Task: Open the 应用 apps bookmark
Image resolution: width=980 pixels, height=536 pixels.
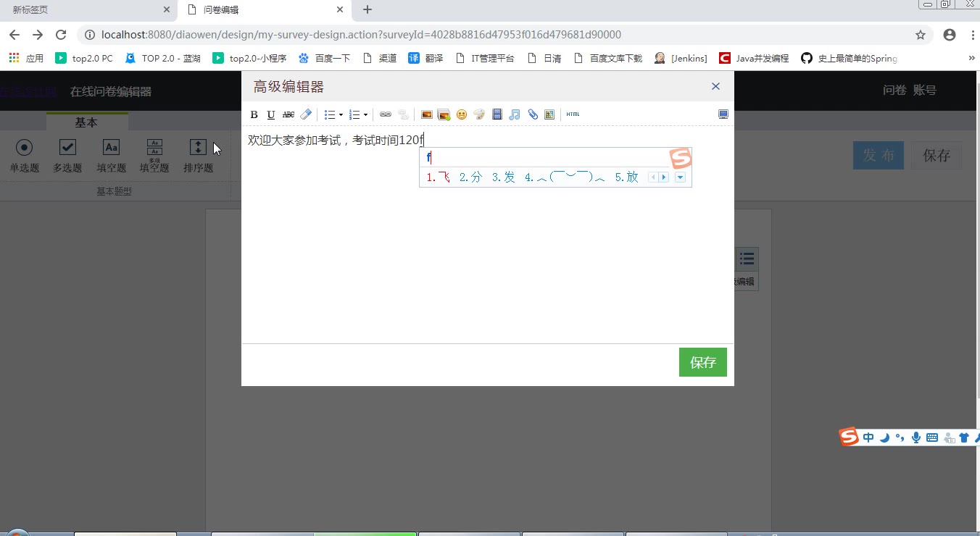Action: click(27, 59)
